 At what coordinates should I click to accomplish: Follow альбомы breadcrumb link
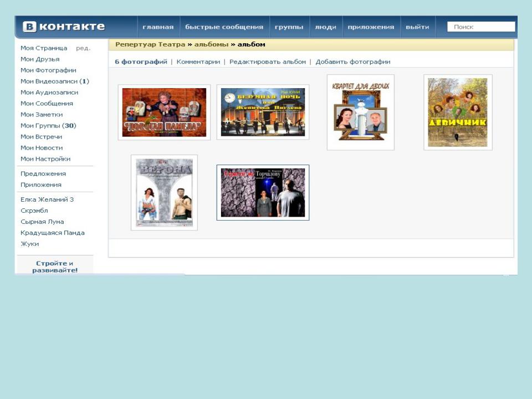tap(211, 44)
